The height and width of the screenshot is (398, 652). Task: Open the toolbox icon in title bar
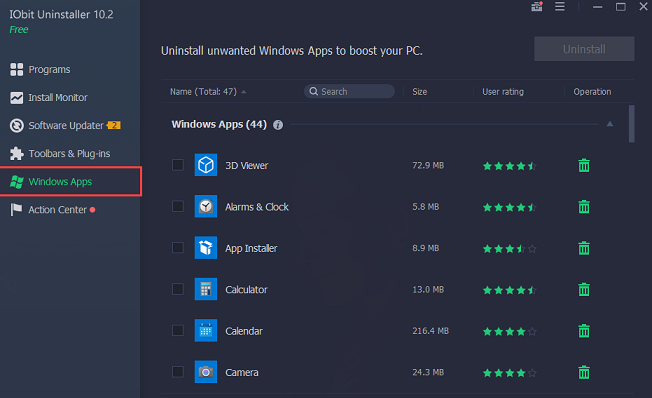537,7
